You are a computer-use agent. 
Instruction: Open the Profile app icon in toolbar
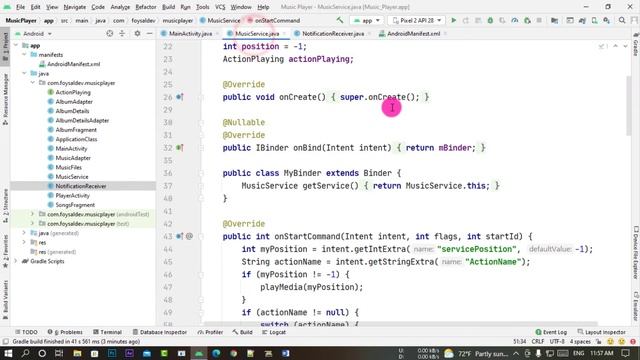tap(514, 20)
